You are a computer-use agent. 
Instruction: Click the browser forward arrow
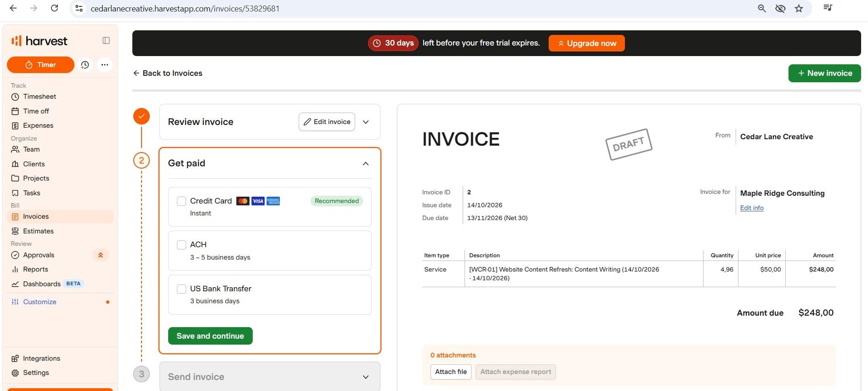pyautogui.click(x=34, y=8)
